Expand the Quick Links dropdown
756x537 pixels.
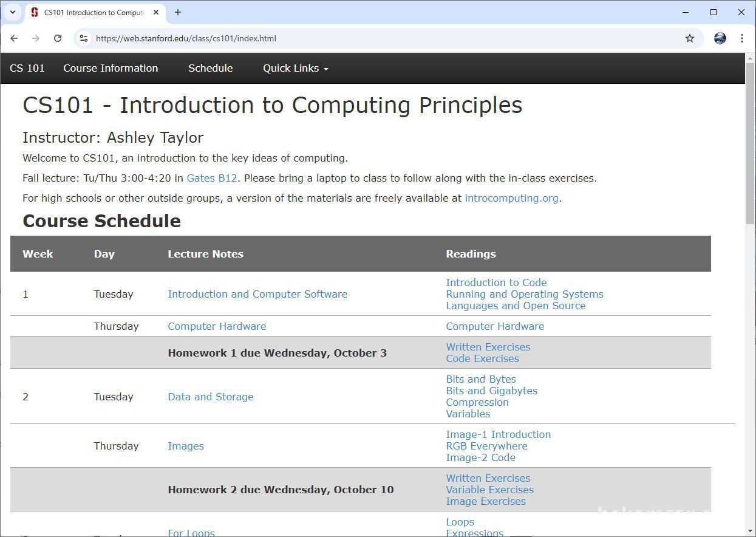pos(295,68)
